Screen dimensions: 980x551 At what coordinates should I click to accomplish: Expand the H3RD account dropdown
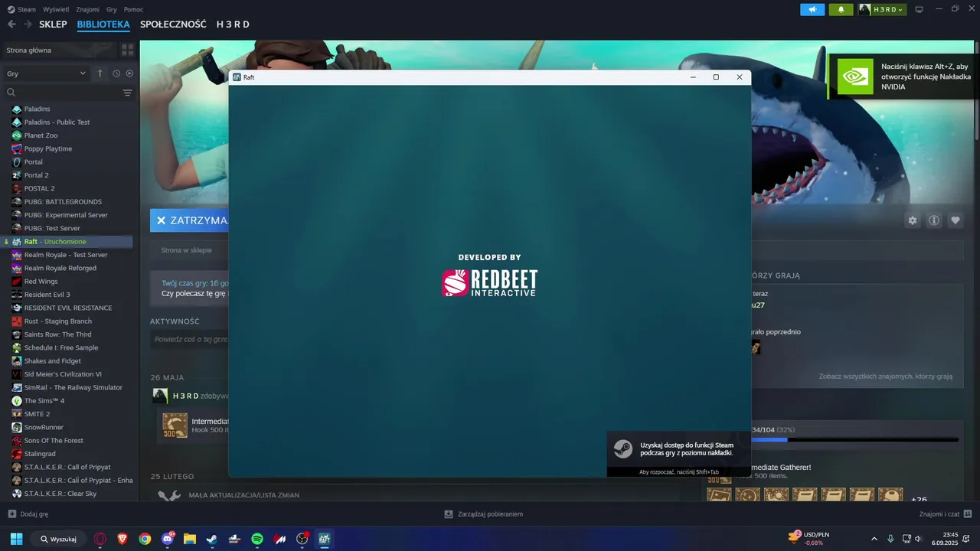pos(881,9)
